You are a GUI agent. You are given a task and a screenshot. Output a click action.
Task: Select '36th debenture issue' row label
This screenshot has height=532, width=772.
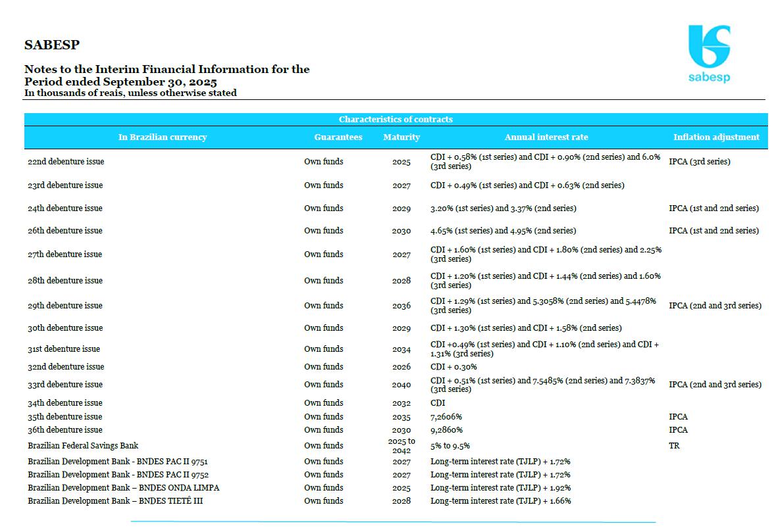65,429
